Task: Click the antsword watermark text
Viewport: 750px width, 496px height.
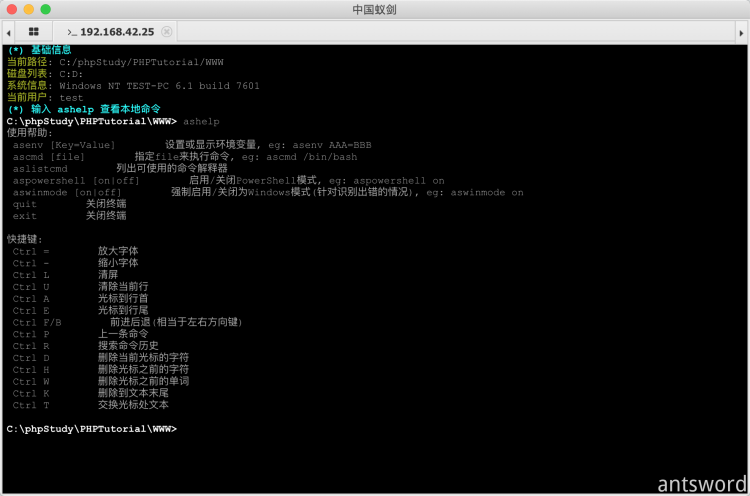Action: 701,482
